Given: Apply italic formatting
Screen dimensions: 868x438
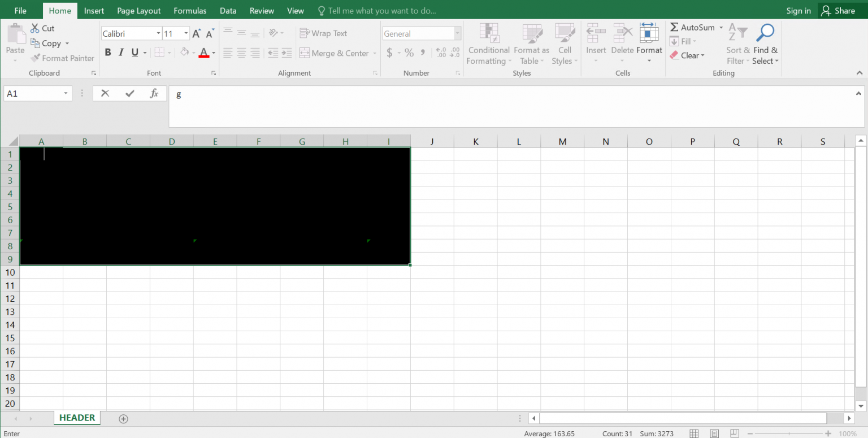Looking at the screenshot, I should (120, 52).
